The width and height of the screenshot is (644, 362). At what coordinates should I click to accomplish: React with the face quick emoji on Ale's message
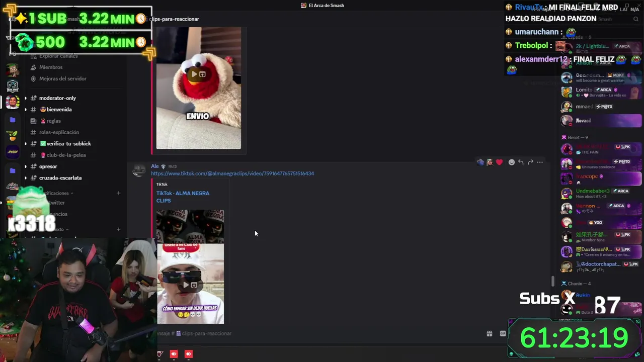click(490, 162)
